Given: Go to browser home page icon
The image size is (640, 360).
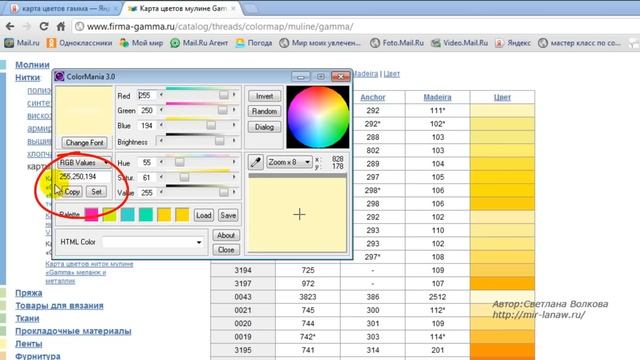Looking at the screenshot, I should click(x=61, y=27).
